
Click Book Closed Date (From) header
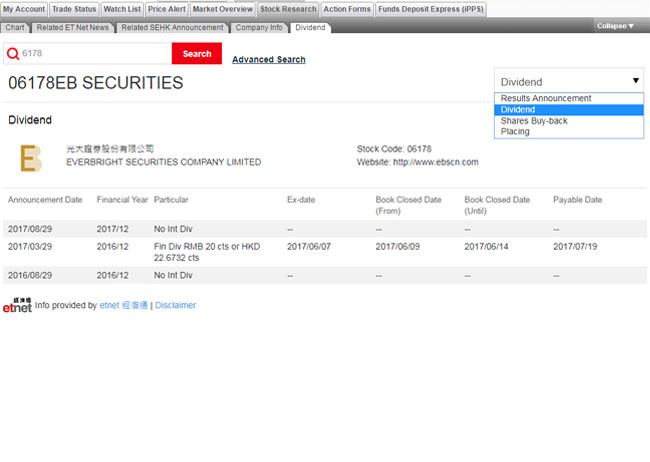tap(408, 205)
